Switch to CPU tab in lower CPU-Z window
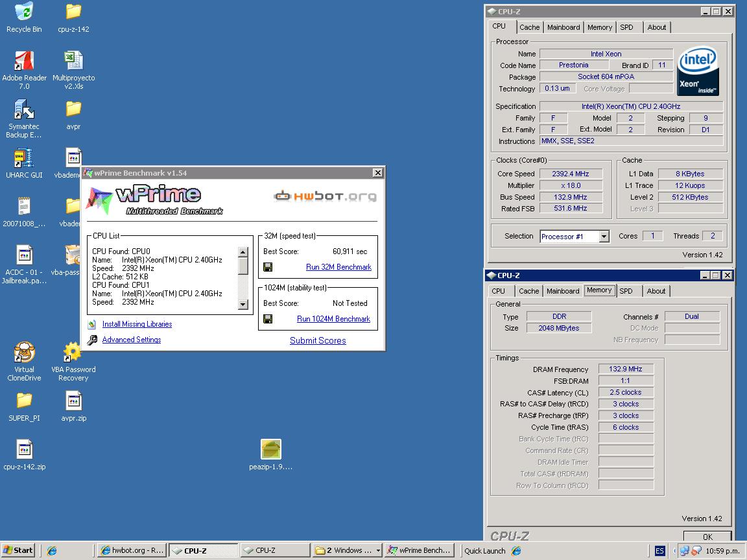Image resolution: width=747 pixels, height=560 pixels. pos(498,291)
